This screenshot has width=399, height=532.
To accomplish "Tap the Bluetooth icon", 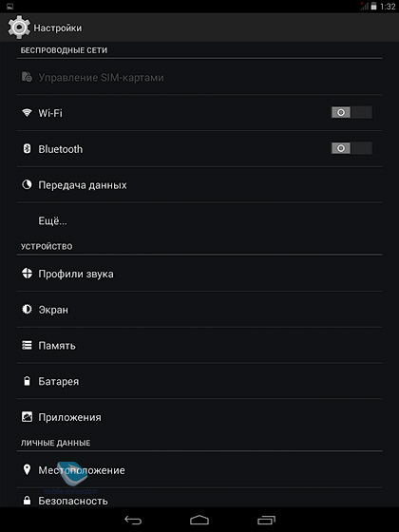I will 27,148.
